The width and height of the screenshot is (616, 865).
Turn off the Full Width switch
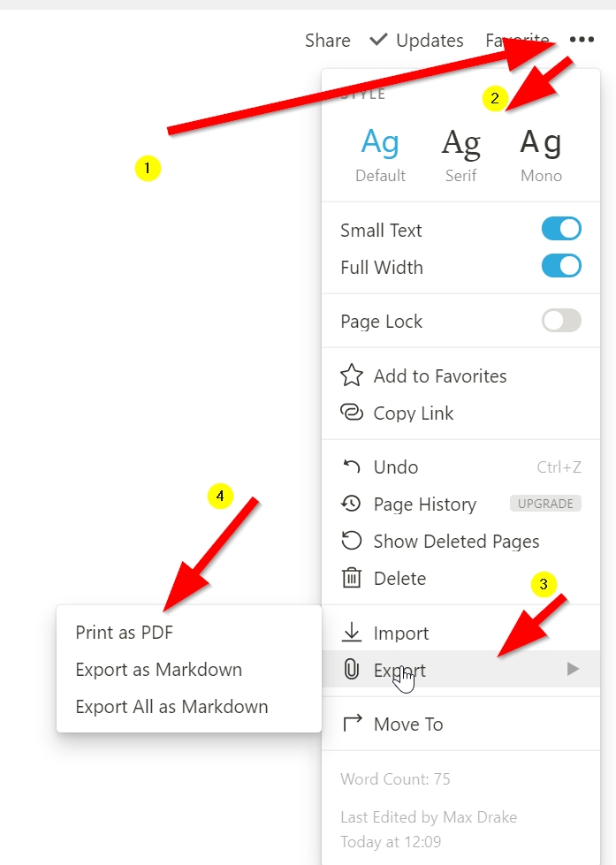(561, 267)
